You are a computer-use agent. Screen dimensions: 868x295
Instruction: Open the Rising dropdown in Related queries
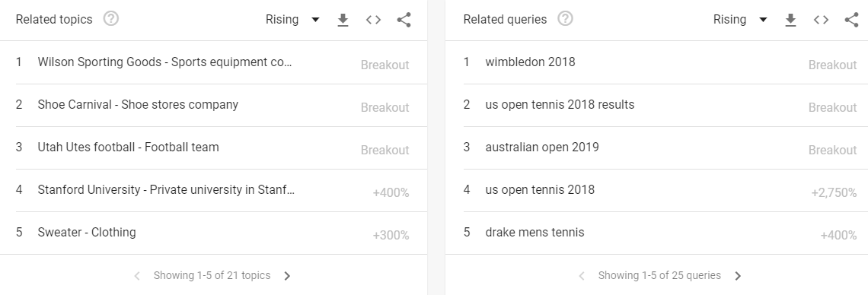coord(740,19)
